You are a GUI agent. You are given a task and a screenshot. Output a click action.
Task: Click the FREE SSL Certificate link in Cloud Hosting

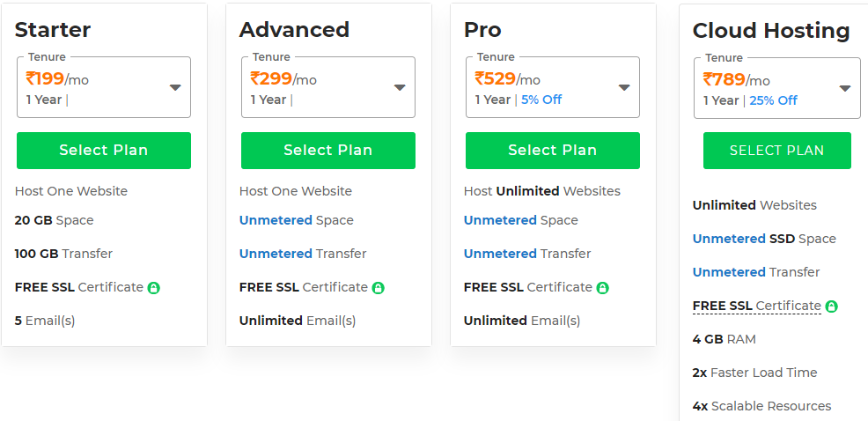(x=756, y=307)
